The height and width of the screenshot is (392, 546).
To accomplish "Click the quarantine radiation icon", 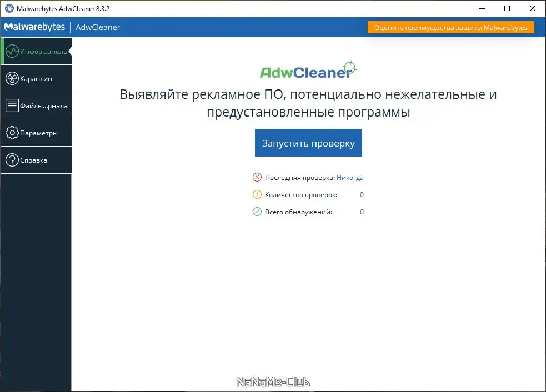I will pyautogui.click(x=12, y=78).
